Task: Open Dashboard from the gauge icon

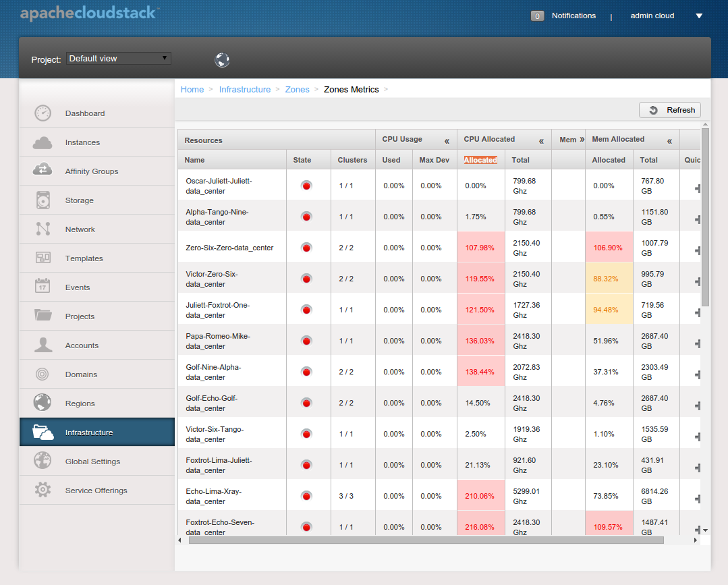Action: (x=43, y=113)
